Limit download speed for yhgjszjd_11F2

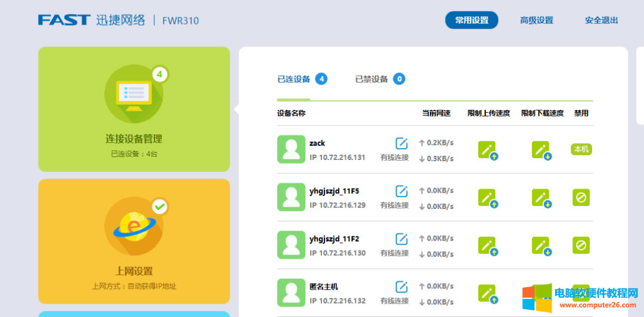coord(541,245)
